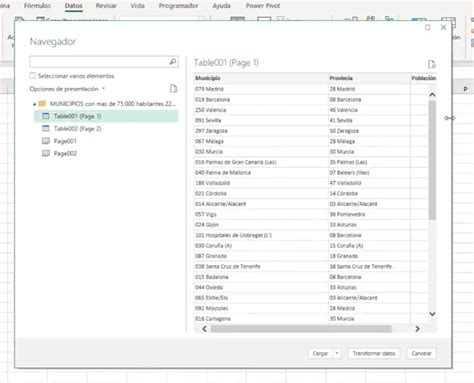Open the Fórmulas ribbon tab

[x=37, y=6]
